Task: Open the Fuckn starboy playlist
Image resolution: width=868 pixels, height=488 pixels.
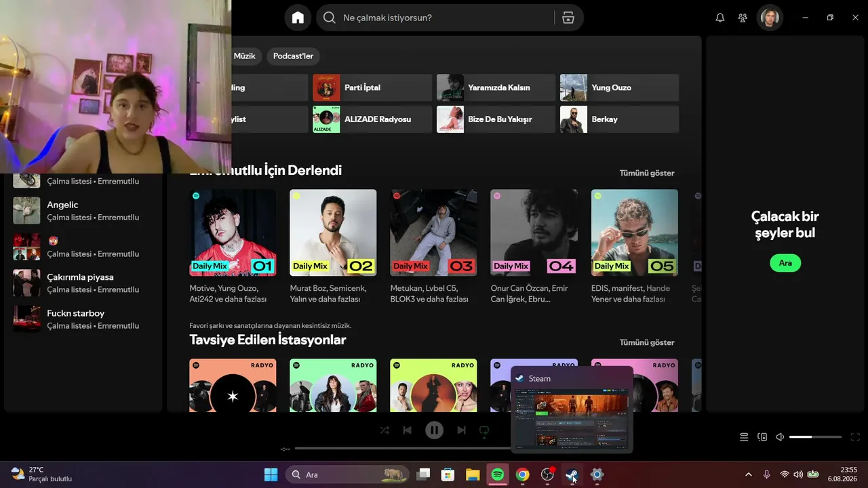Action: click(x=83, y=319)
